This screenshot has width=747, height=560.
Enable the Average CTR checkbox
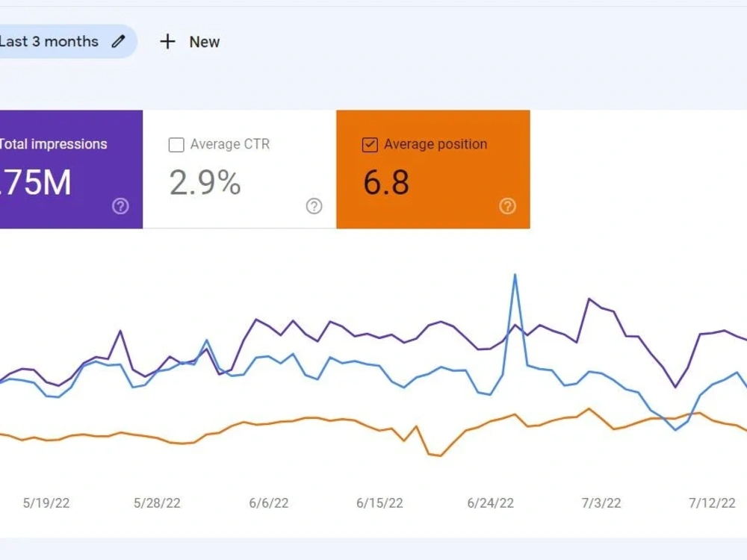click(176, 145)
